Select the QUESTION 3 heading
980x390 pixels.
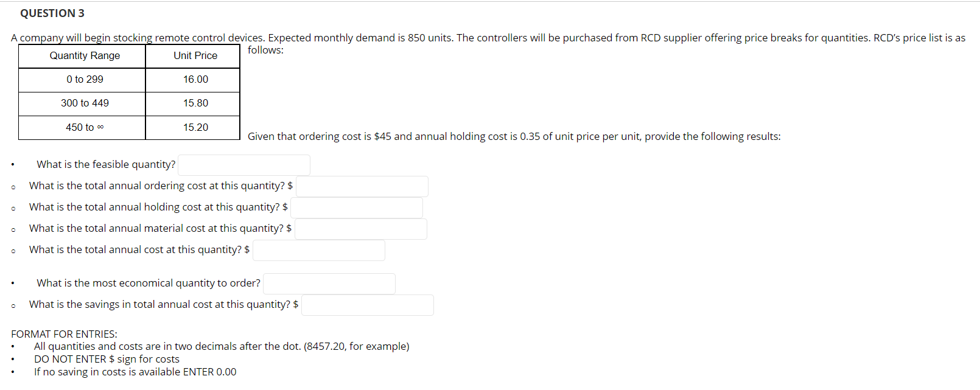point(52,13)
